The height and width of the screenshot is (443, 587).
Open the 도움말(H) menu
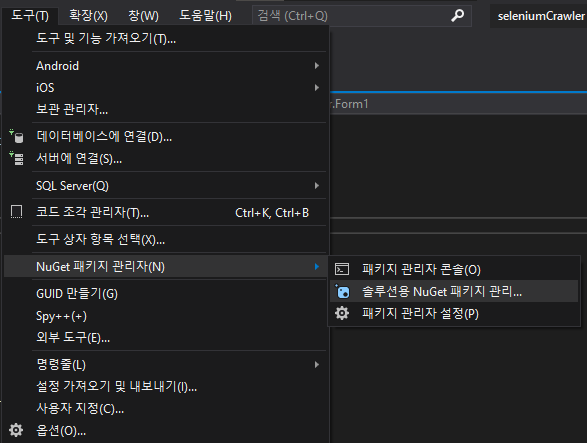(x=206, y=15)
